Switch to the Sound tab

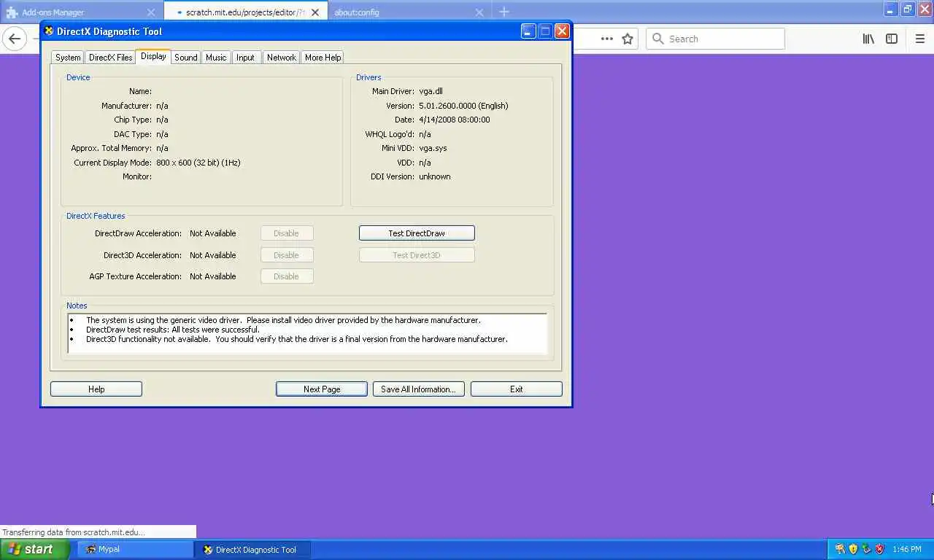186,58
